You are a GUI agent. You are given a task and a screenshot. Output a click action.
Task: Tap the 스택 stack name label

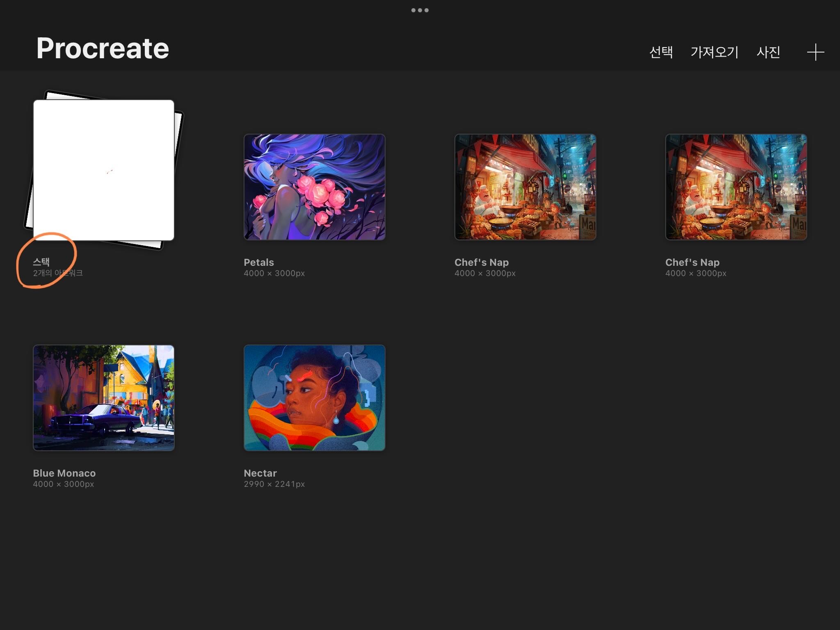pos(41,262)
